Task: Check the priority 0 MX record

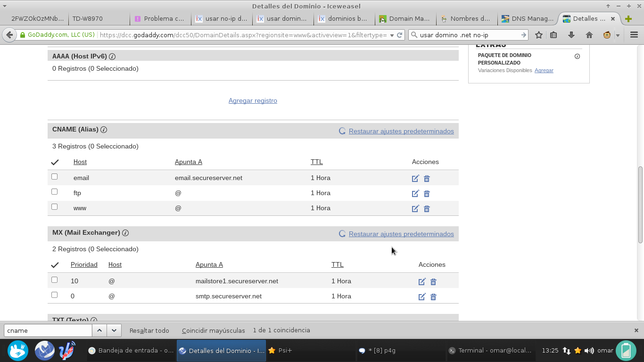Action: pos(54,295)
